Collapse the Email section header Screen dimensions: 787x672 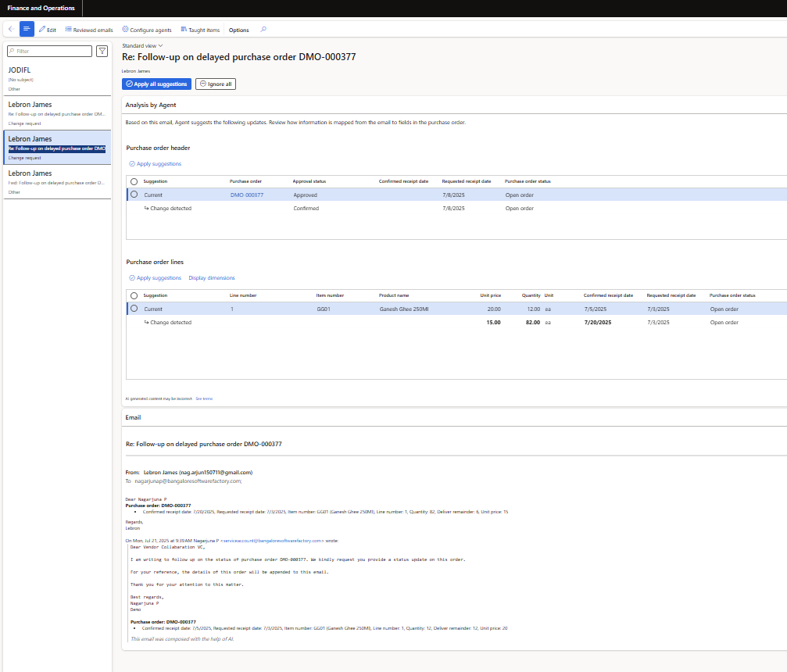(133, 417)
